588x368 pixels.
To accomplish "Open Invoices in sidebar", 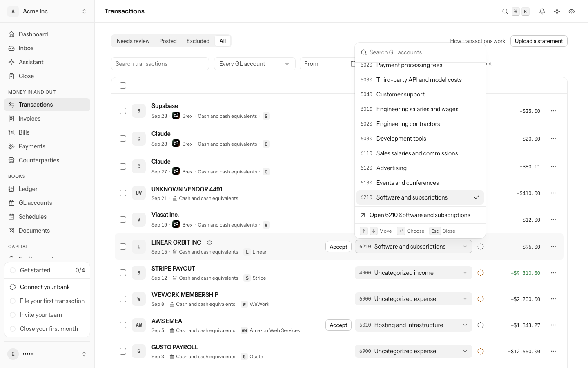I will click(x=47, y=119).
